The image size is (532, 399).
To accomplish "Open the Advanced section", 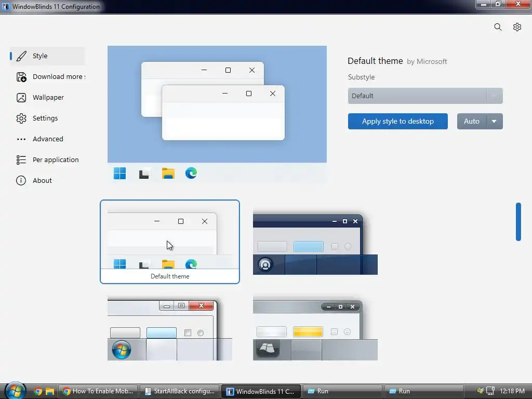I will click(47, 139).
